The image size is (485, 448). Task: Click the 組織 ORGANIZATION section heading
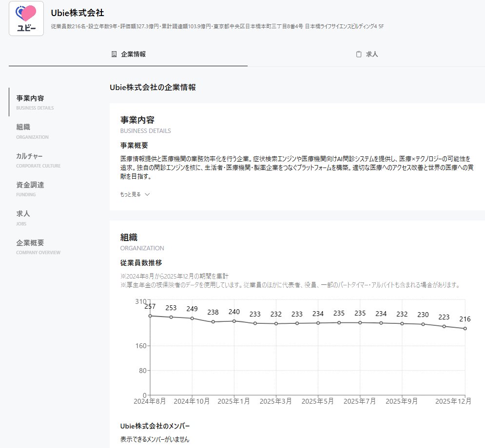coord(142,242)
